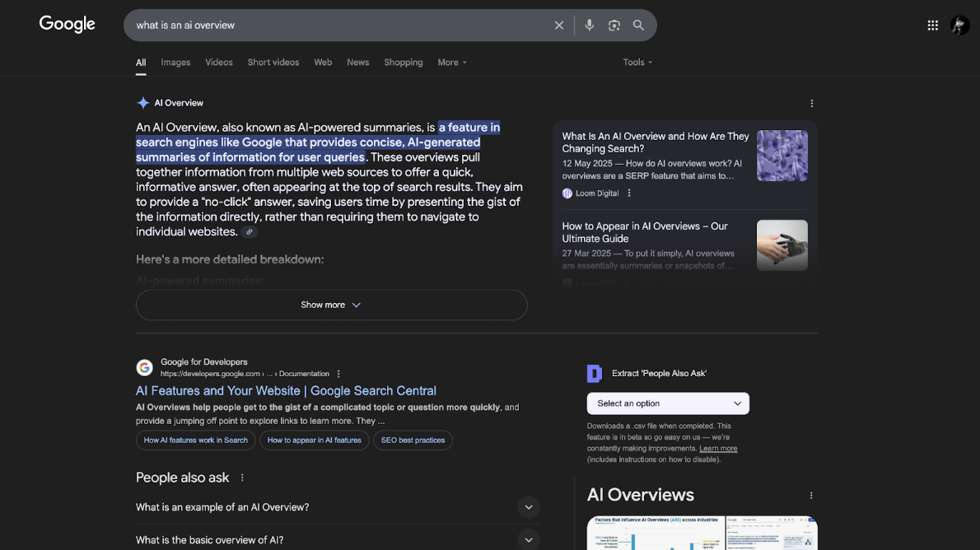Open the More search filters dropdown

click(x=452, y=63)
